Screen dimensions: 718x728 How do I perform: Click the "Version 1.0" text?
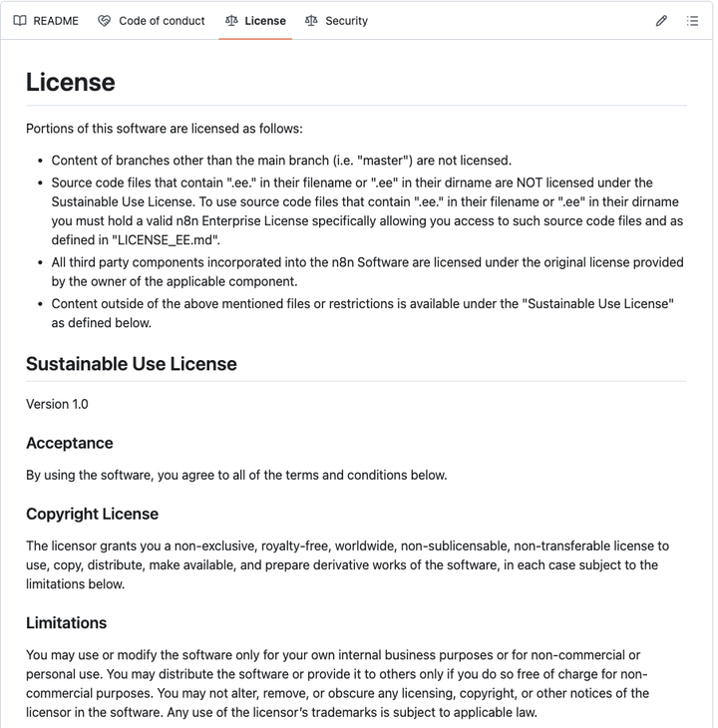click(x=57, y=405)
